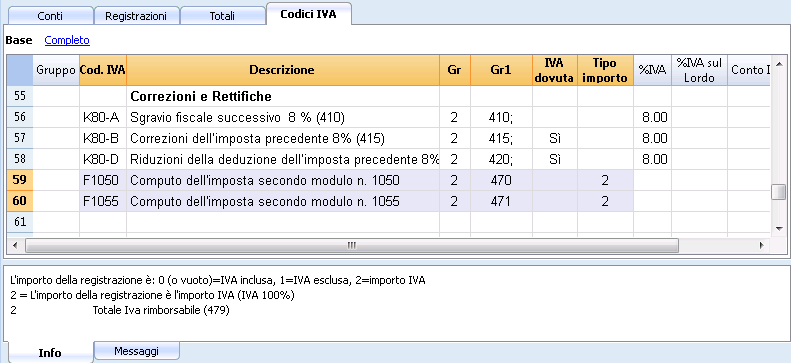Click the vertical scrollbar thumb
The height and width of the screenshot is (363, 791).
[x=780, y=192]
